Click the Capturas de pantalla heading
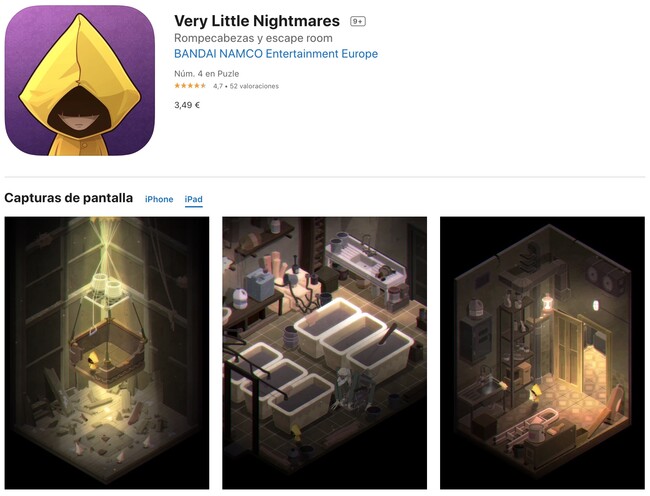This screenshot has width=650, height=496. coord(68,198)
